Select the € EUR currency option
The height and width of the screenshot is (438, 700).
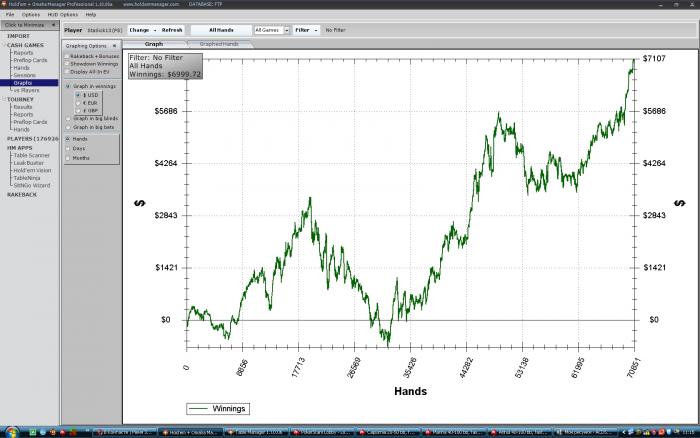click(78, 103)
